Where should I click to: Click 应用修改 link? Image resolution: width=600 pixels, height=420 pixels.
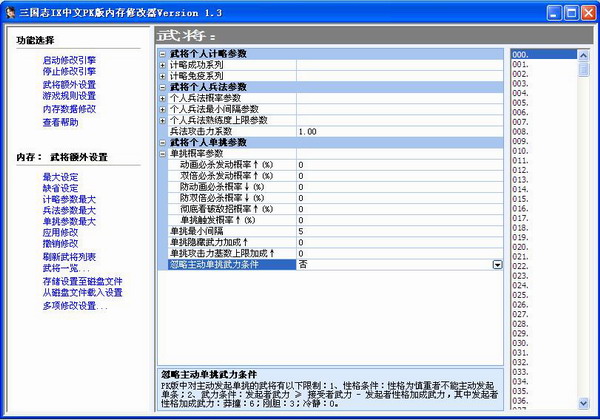pyautogui.click(x=60, y=232)
